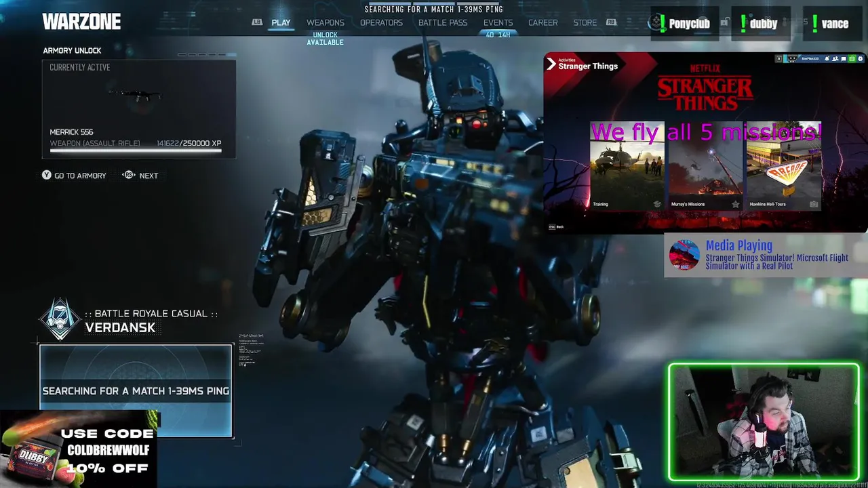
Task: Go to the BATTLE PASS tab
Action: point(443,22)
